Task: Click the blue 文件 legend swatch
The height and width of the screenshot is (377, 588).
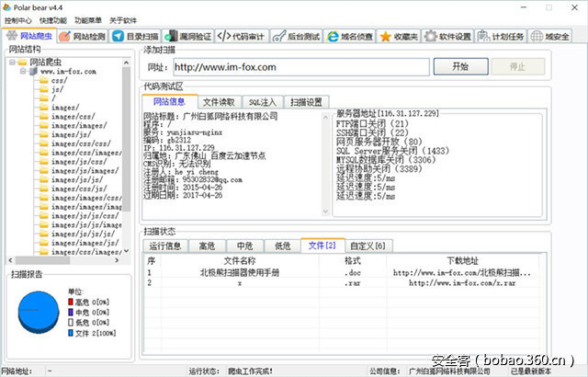Action: [x=71, y=332]
